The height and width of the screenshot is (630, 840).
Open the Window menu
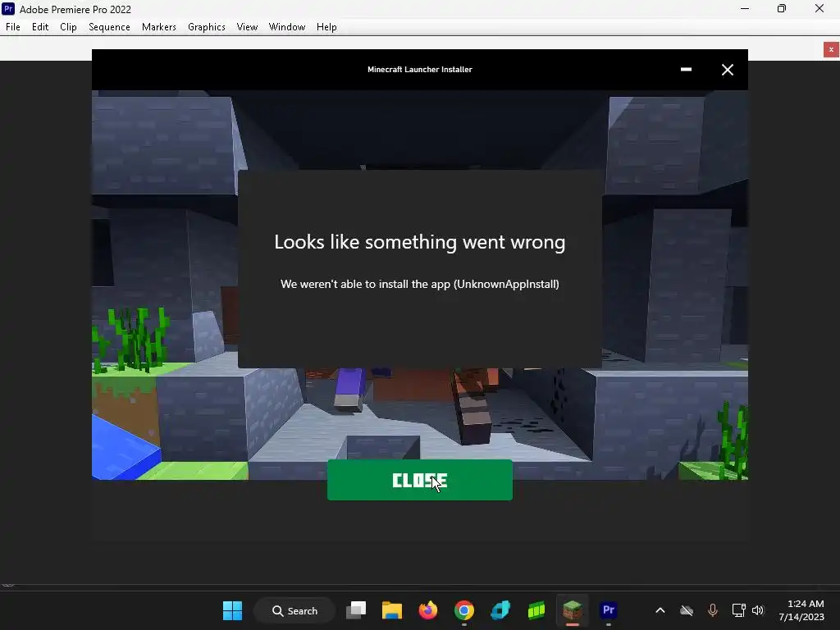287,27
